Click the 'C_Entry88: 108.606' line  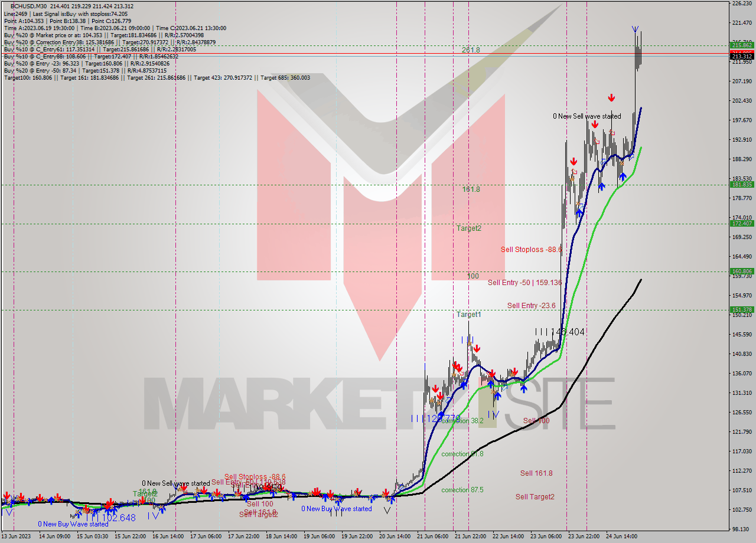(92, 57)
